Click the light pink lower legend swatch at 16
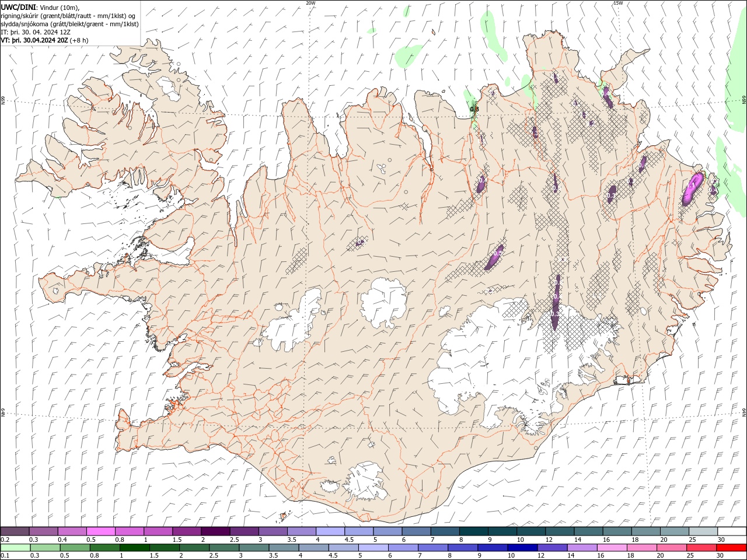This screenshot has height=560, width=747. (x=612, y=548)
